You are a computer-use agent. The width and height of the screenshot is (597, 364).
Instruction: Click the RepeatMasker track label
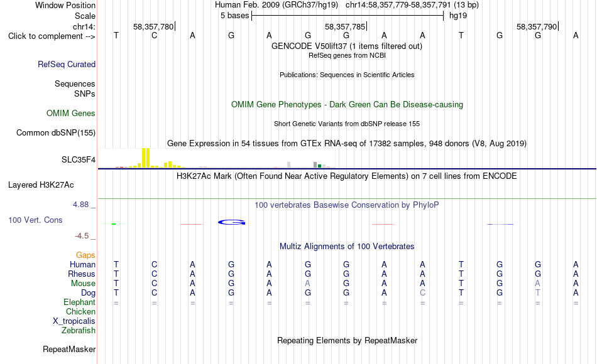coord(69,349)
